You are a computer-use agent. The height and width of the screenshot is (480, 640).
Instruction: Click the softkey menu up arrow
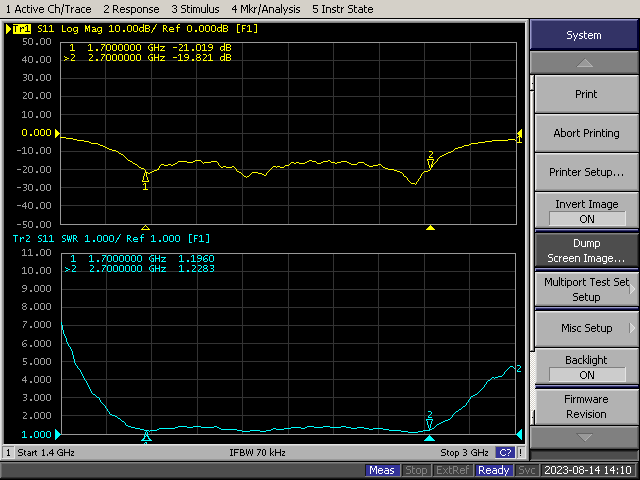coord(584,63)
